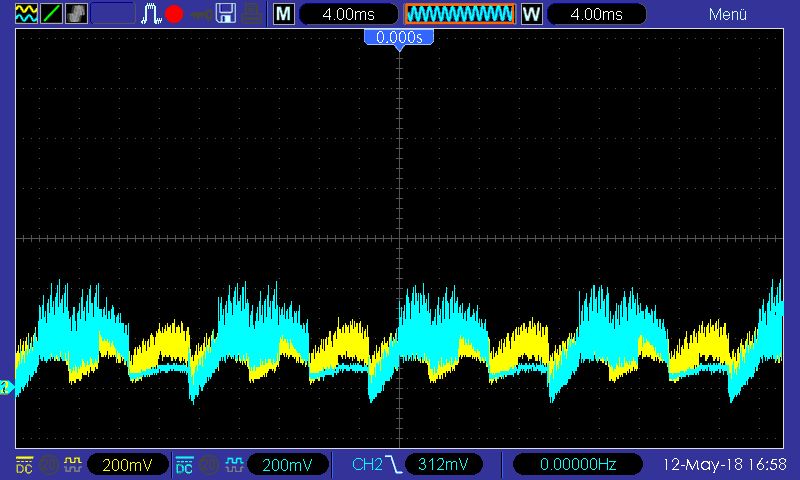Click the dimmed channel 2 20 bandwidth limit icon
Viewport: 800px width, 480px height.
click(208, 465)
